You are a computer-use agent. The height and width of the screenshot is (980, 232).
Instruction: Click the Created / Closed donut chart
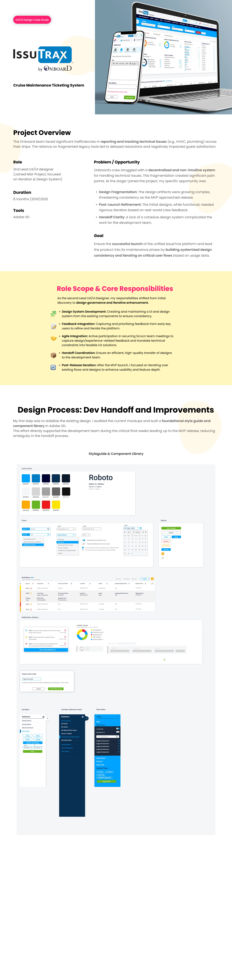[82, 635]
